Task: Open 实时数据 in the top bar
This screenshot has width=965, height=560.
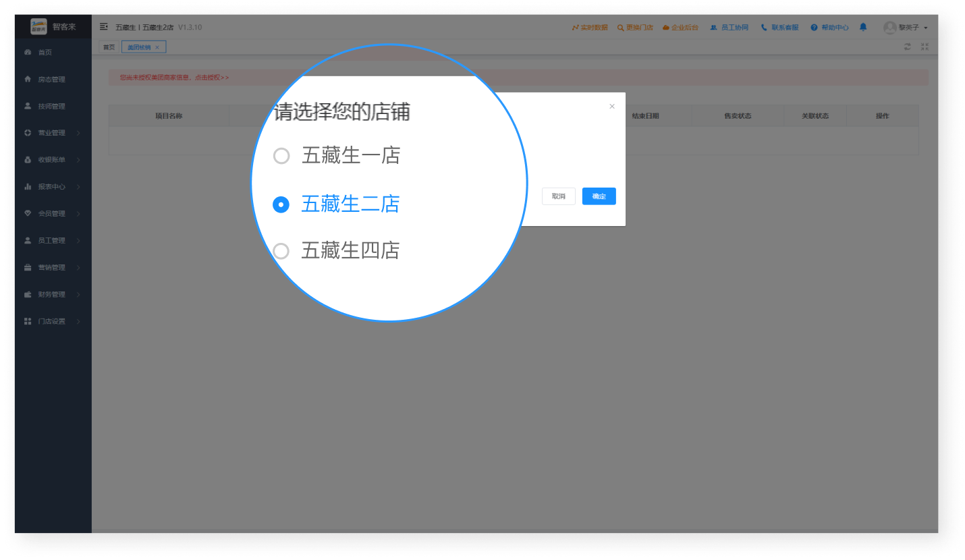Action: 590,28
